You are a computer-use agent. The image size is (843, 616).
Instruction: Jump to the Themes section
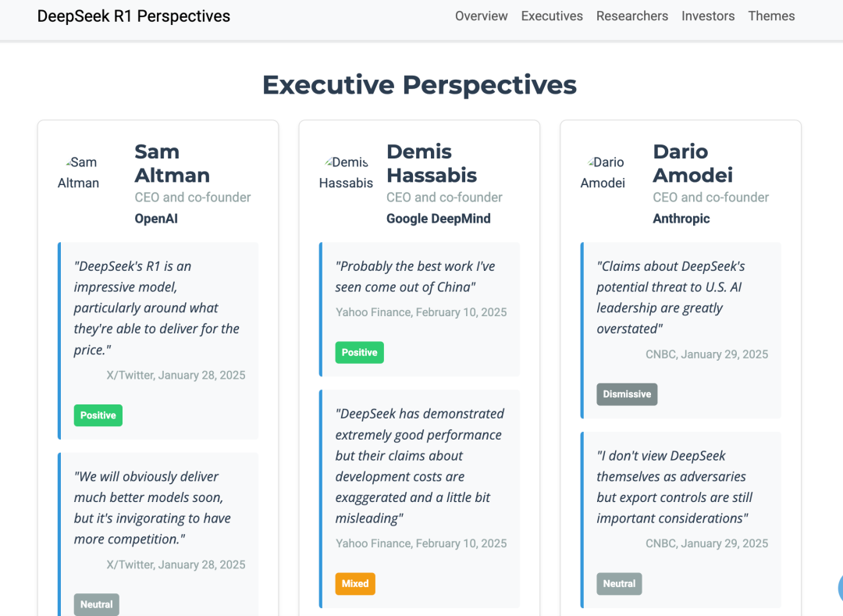(x=771, y=16)
